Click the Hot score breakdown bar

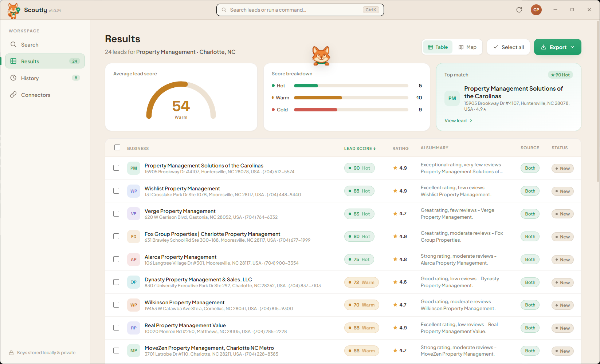[x=351, y=86]
